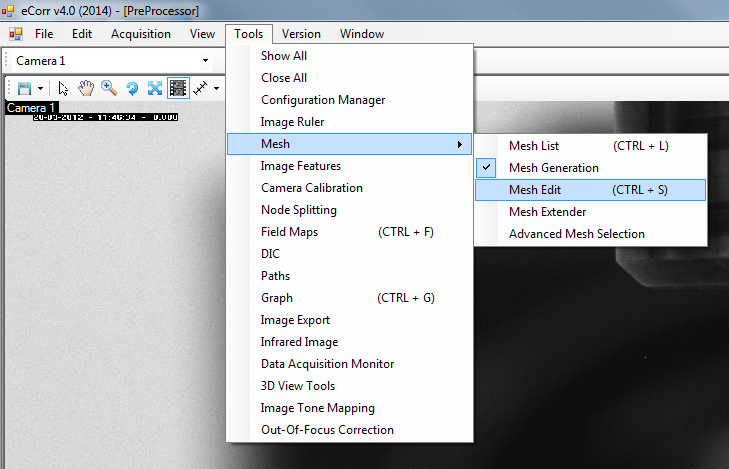Select 3D View Tools entry
Image resolution: width=729 pixels, height=469 pixels.
click(x=349, y=386)
